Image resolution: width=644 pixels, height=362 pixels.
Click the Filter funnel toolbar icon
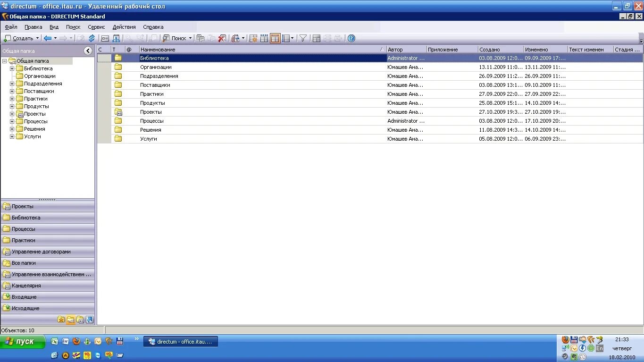[x=303, y=38]
